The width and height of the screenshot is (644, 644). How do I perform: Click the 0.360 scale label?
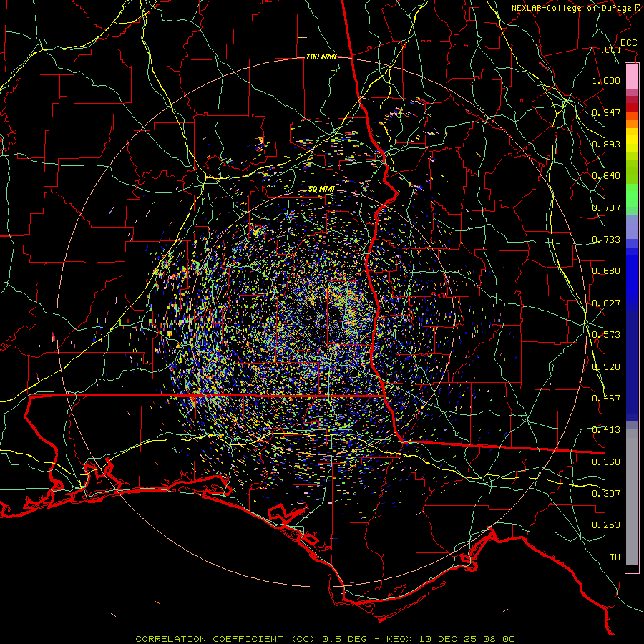pos(606,462)
